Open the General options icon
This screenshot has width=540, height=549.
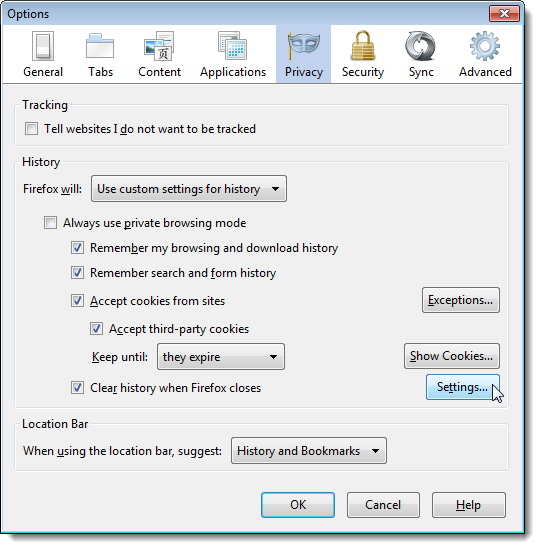pyautogui.click(x=43, y=46)
